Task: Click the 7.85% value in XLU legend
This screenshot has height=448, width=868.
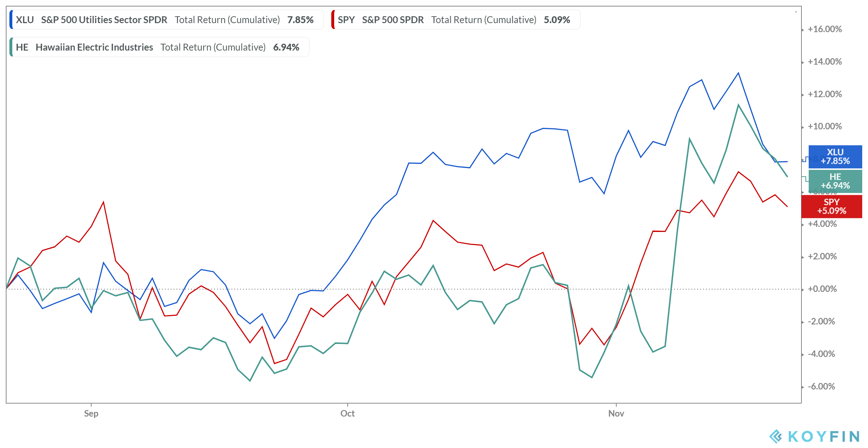Action: [300, 20]
